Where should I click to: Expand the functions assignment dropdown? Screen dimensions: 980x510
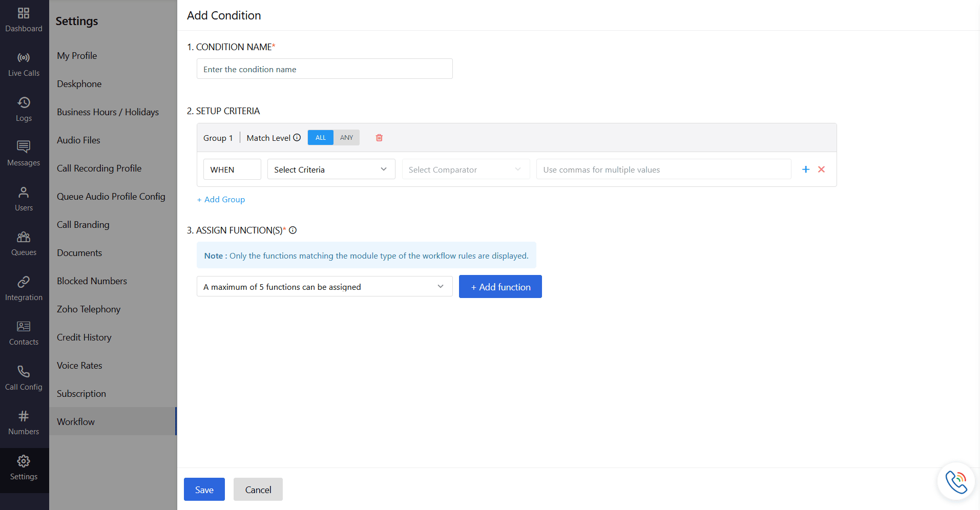tap(324, 287)
